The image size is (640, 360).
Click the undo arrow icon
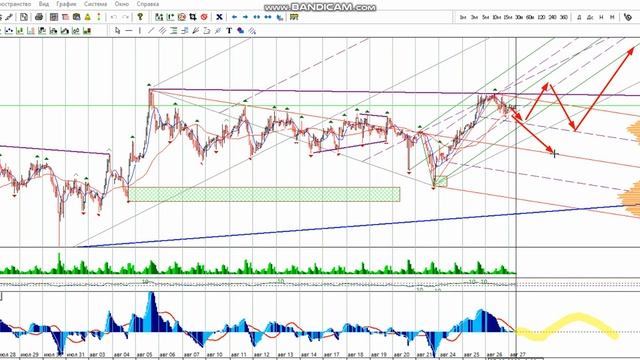[114, 17]
